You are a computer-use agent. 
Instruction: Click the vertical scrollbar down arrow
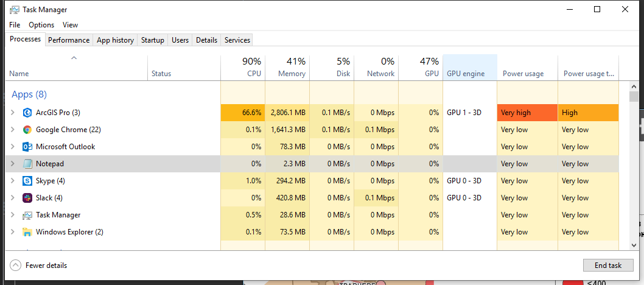(634, 244)
